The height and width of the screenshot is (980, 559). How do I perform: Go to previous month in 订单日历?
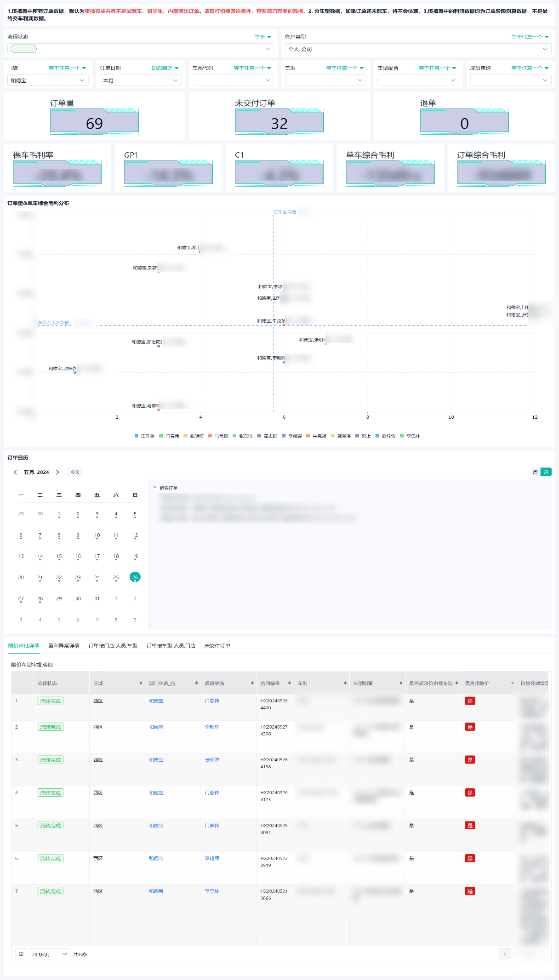pyautogui.click(x=16, y=472)
